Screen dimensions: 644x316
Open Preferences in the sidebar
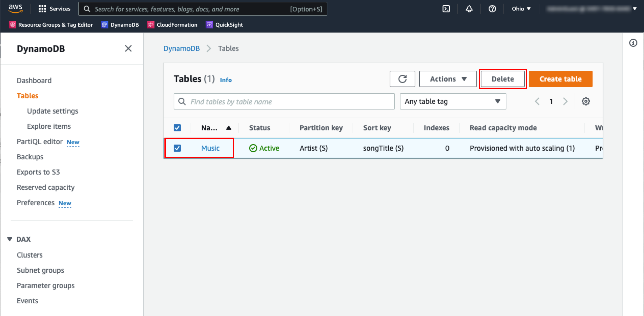pos(36,202)
